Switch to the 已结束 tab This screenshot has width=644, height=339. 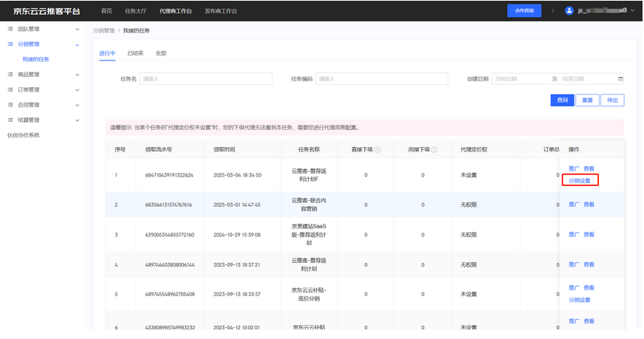coord(135,53)
